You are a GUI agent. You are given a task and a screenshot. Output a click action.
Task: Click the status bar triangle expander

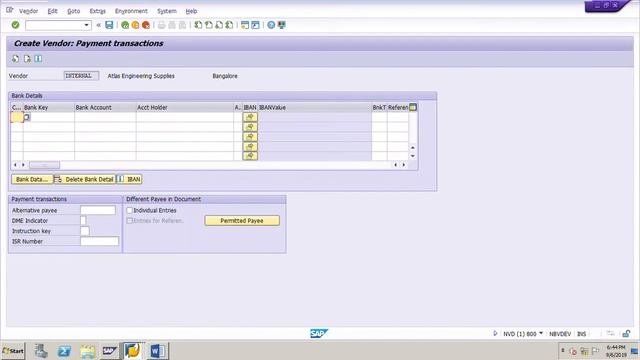[495, 333]
